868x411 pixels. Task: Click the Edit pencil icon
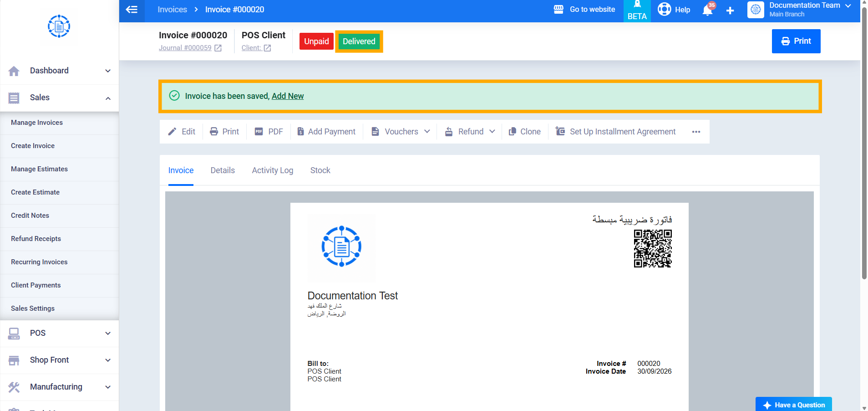click(172, 132)
